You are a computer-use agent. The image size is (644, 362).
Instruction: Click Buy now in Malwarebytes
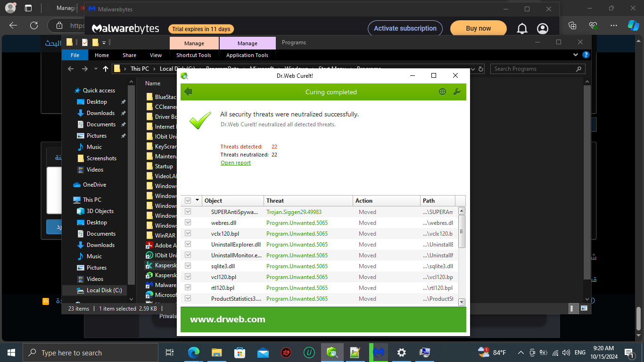pos(479,28)
